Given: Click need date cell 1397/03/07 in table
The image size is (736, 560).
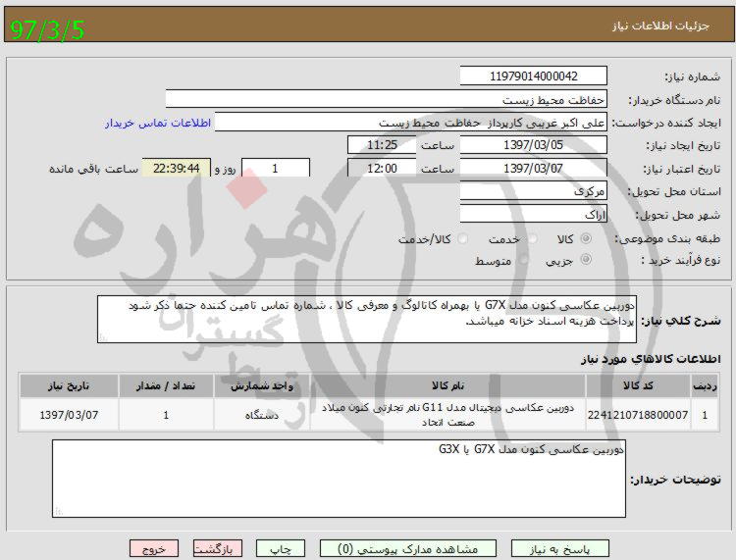Looking at the screenshot, I should [69, 415].
